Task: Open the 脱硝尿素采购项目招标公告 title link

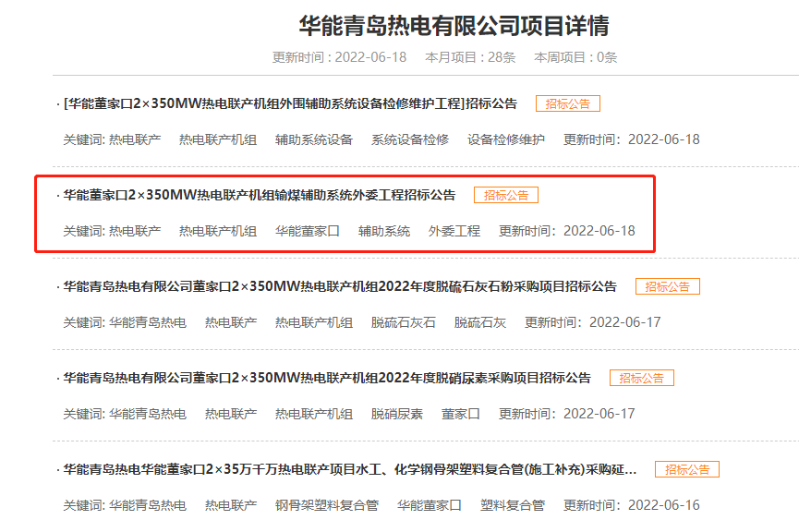Action: pos(326,378)
